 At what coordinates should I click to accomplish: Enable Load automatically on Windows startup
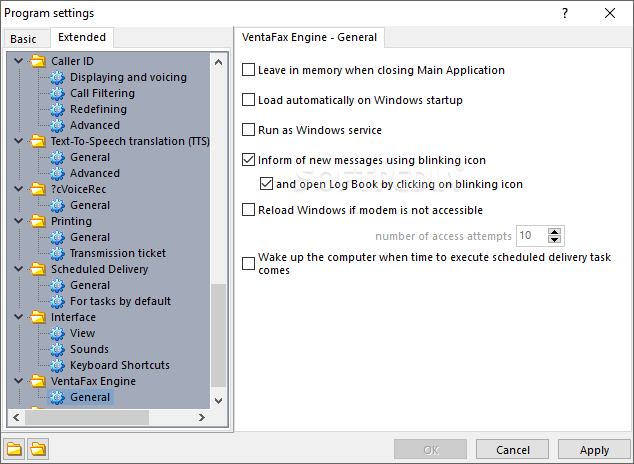point(248,100)
